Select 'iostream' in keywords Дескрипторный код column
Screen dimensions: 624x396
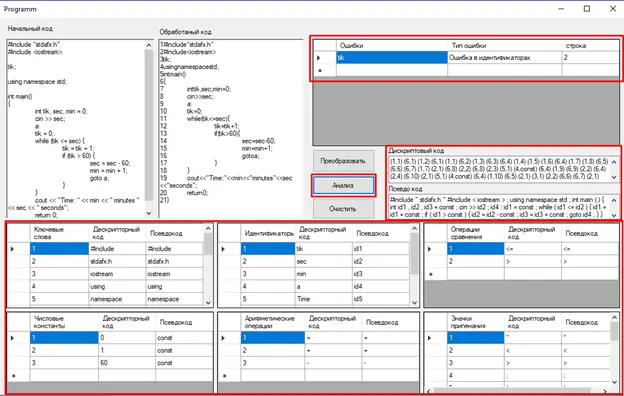[117, 274]
